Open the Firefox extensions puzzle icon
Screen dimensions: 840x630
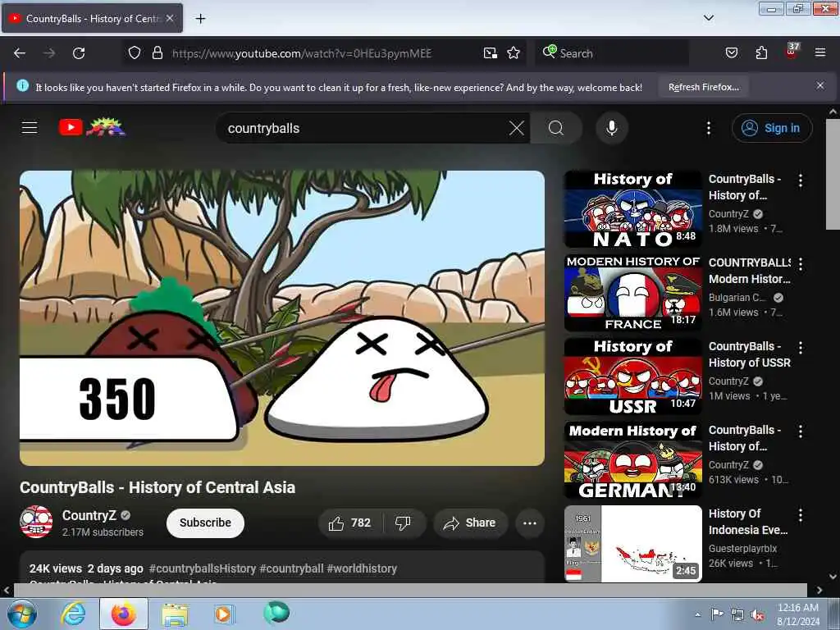761,52
